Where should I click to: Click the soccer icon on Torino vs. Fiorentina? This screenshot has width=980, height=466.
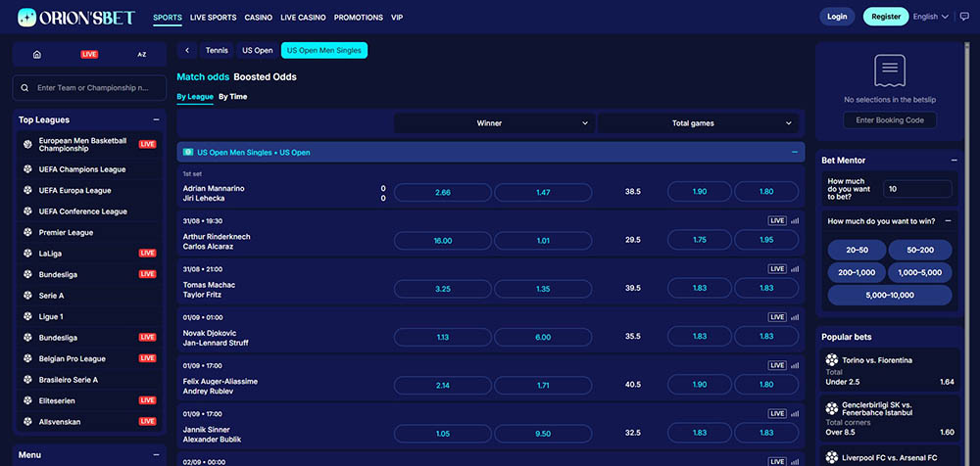(x=831, y=360)
